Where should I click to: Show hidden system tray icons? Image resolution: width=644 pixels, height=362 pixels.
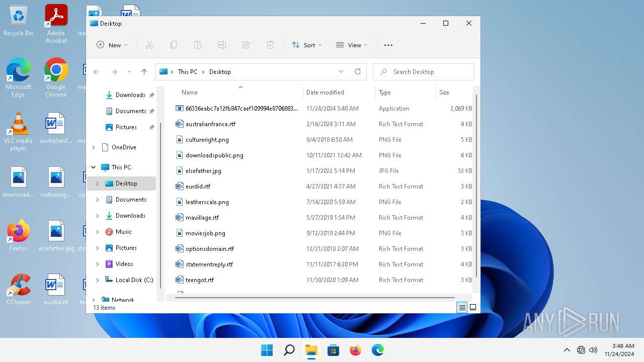click(567, 350)
